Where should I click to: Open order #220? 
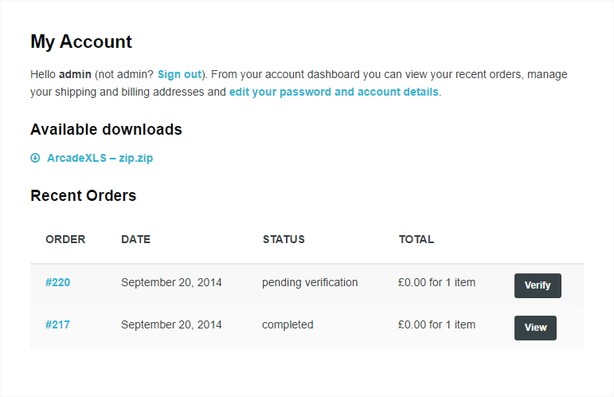tap(58, 282)
